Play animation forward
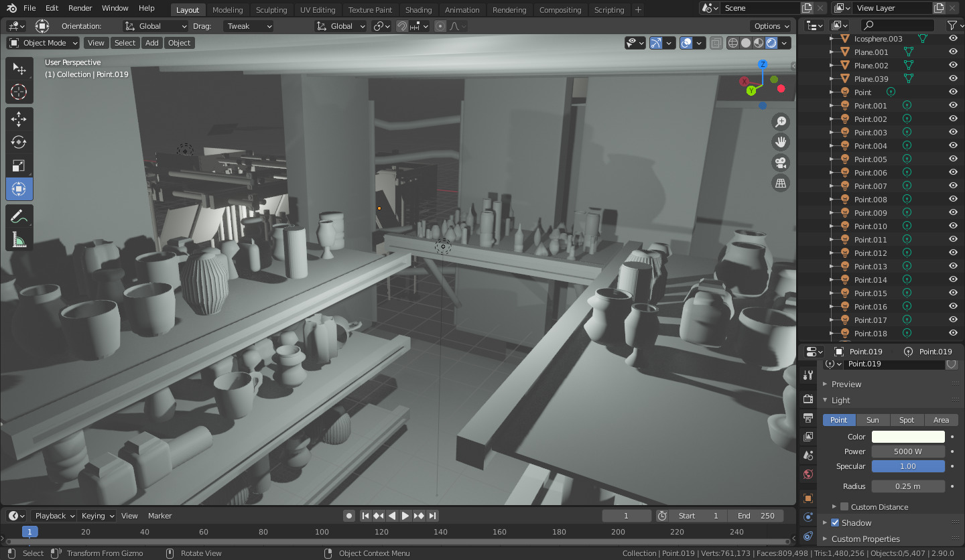 coord(405,516)
